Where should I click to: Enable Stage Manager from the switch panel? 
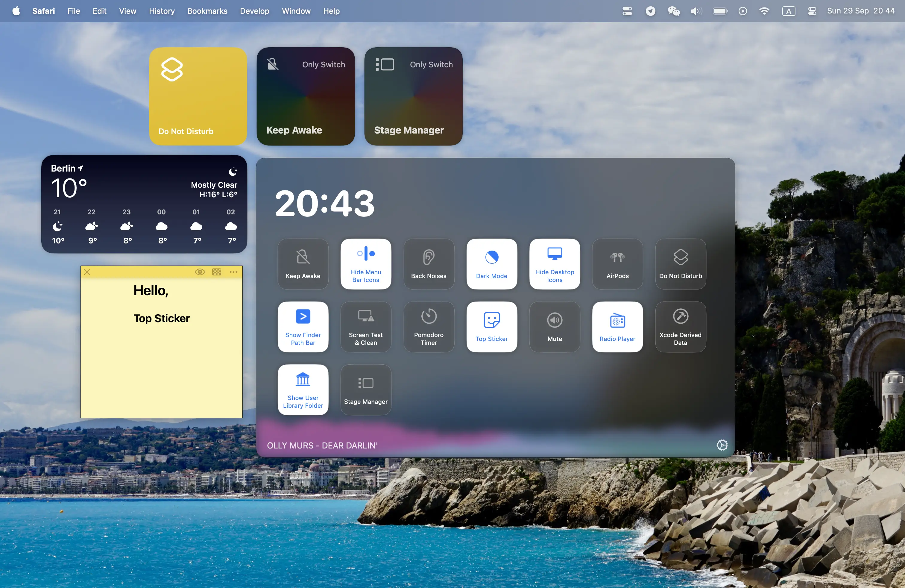[x=365, y=389]
